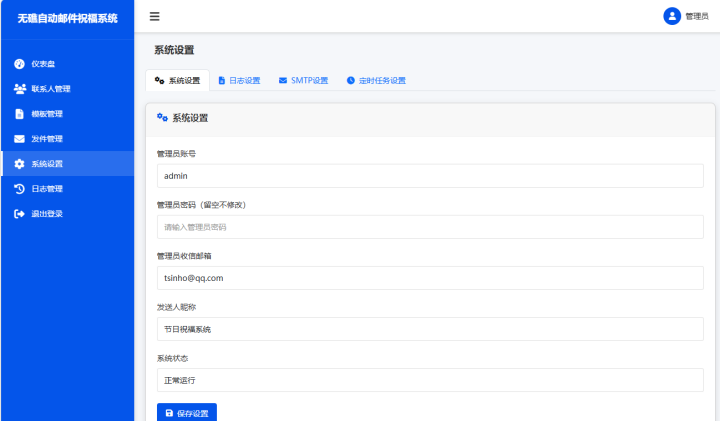This screenshot has width=720, height=422.
Task: Open the administrator user avatar icon
Action: [672, 16]
